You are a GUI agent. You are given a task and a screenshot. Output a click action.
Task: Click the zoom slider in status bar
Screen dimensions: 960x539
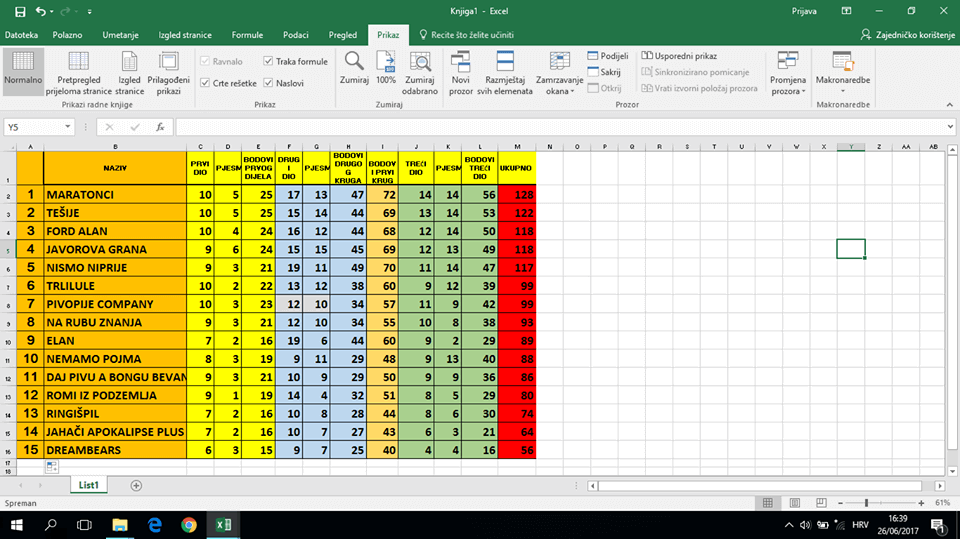point(866,502)
